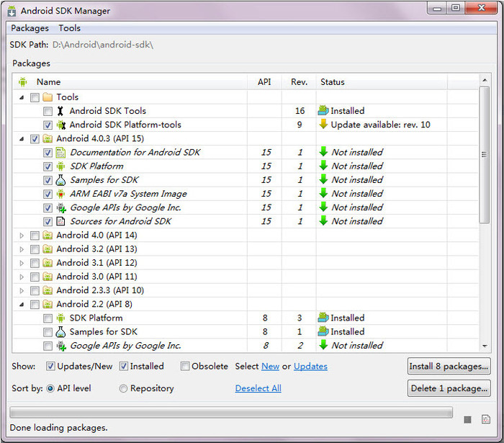504x443 pixels.
Task: Check the API 8 Google APIs checkbox
Action: (x=48, y=346)
